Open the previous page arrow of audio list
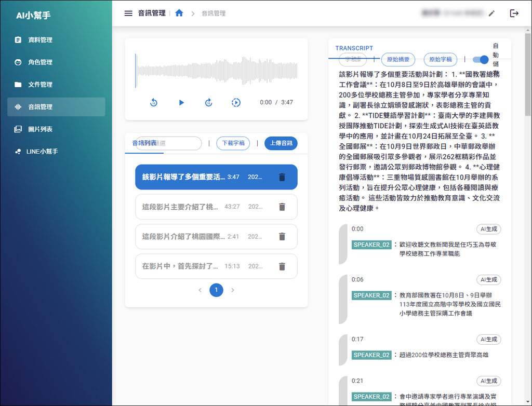 (x=200, y=290)
